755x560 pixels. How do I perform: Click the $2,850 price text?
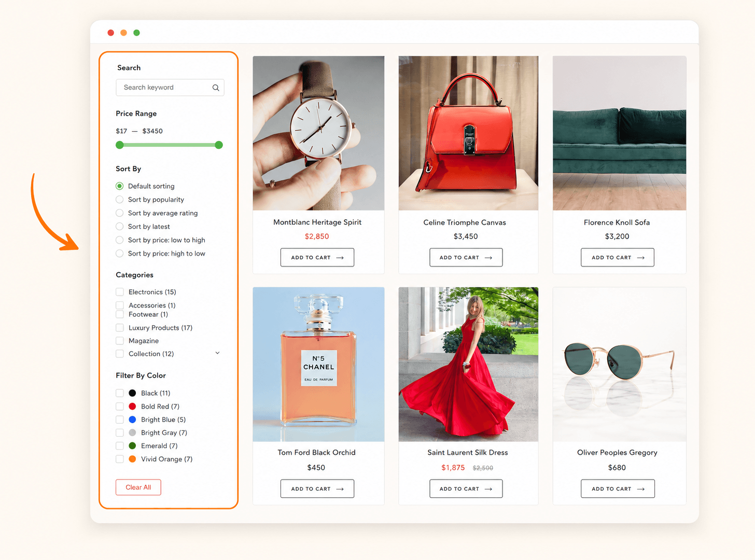tap(317, 236)
